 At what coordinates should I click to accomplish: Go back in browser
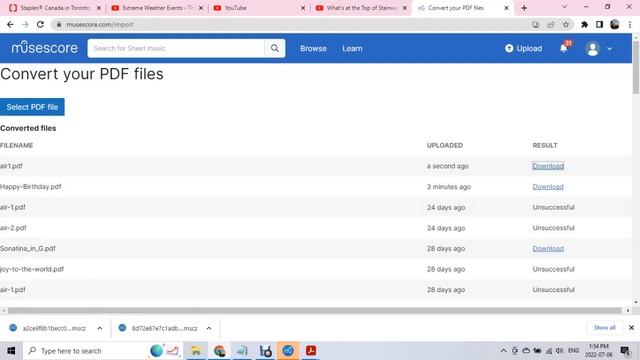point(10,24)
